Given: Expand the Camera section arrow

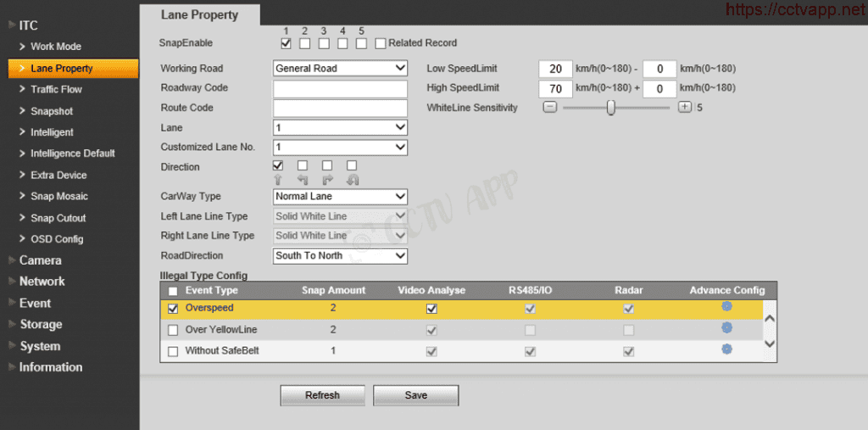Looking at the screenshot, I should pyautogui.click(x=11, y=260).
